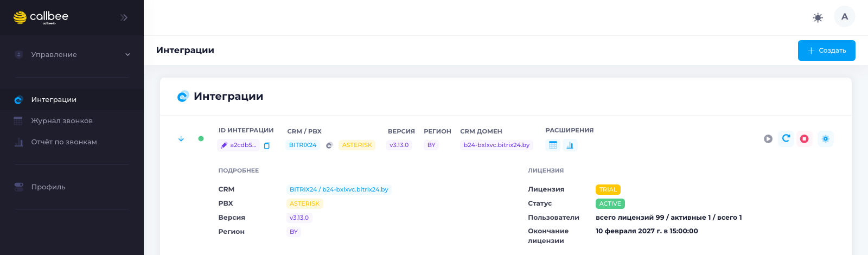Click the ЛИЦЕНЗИЯ section label

click(x=546, y=170)
